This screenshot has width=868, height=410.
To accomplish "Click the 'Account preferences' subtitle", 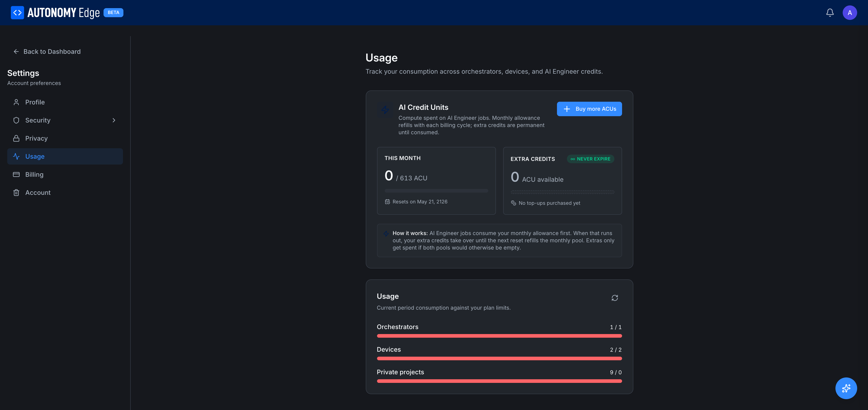I will pyautogui.click(x=34, y=83).
